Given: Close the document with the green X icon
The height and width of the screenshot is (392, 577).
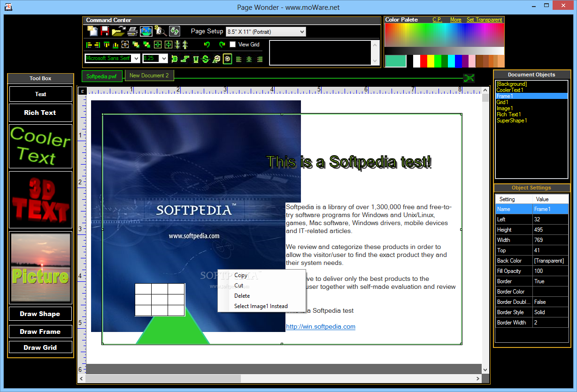Looking at the screenshot, I should 469,78.
